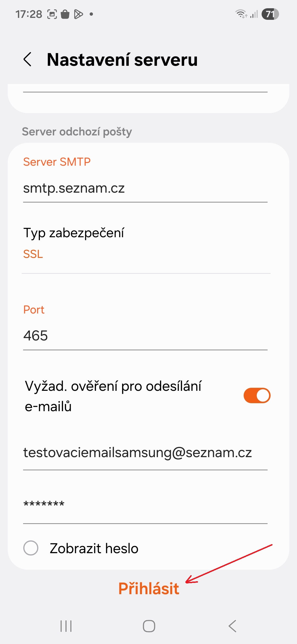Tap the 17:28 clock in status bar
This screenshot has height=644, width=297.
click(29, 14)
